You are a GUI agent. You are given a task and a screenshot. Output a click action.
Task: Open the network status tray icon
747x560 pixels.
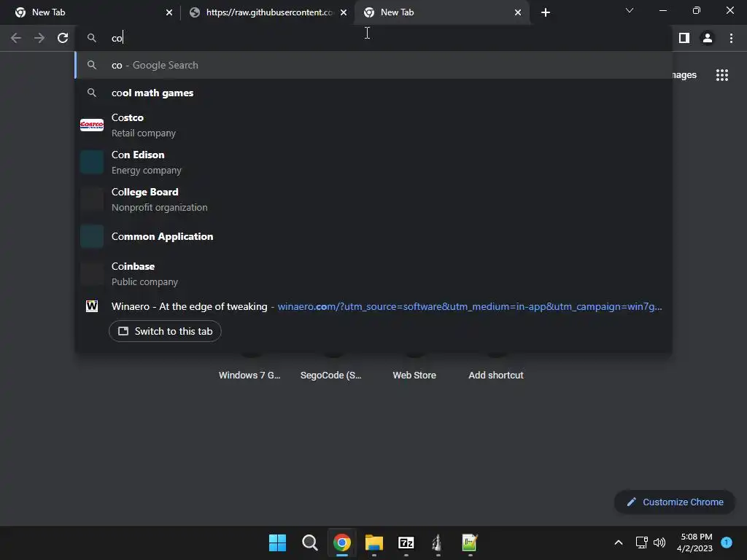click(642, 542)
